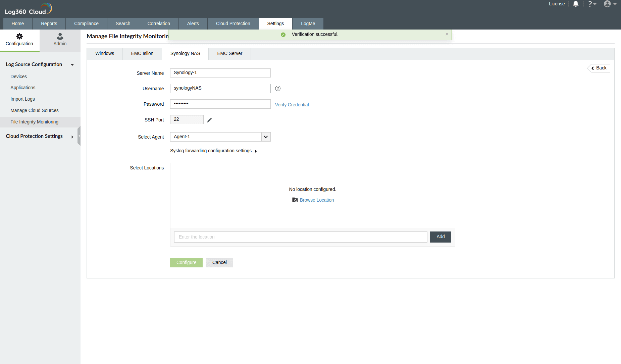Open the Search tab

click(123, 23)
